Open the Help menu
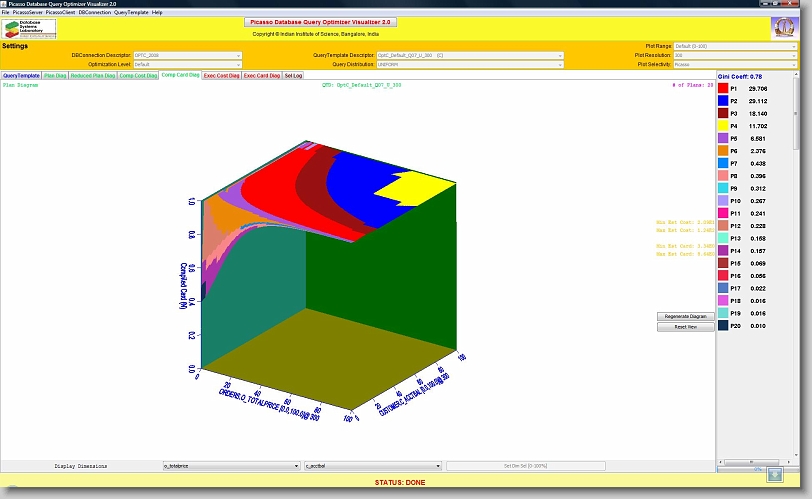This screenshot has width=812, height=499. click(157, 12)
